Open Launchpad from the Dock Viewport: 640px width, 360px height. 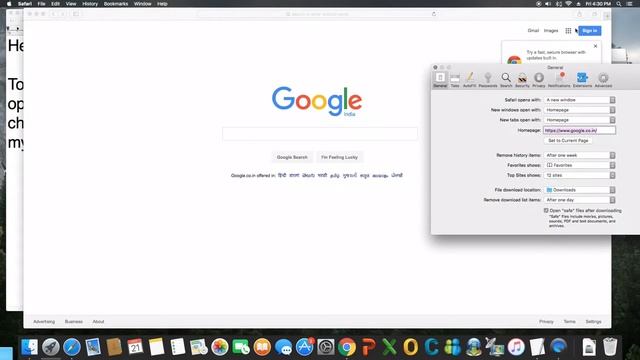tap(51, 347)
